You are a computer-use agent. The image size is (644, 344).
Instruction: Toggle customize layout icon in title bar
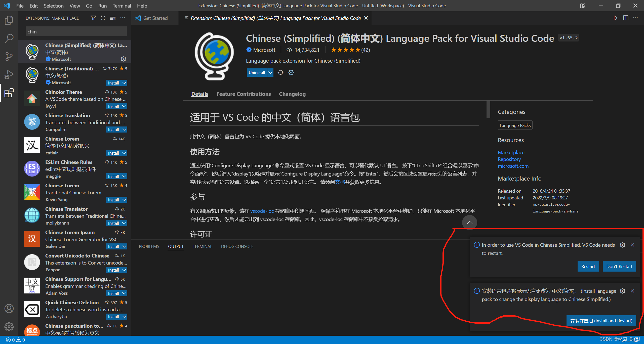[583, 6]
